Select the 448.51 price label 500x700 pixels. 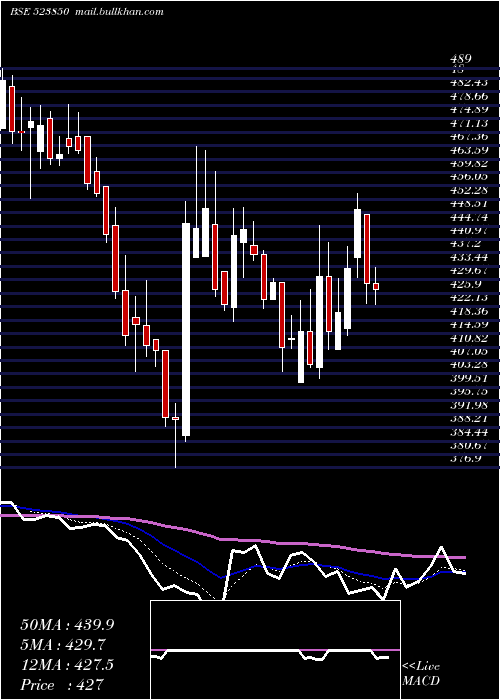[469, 204]
